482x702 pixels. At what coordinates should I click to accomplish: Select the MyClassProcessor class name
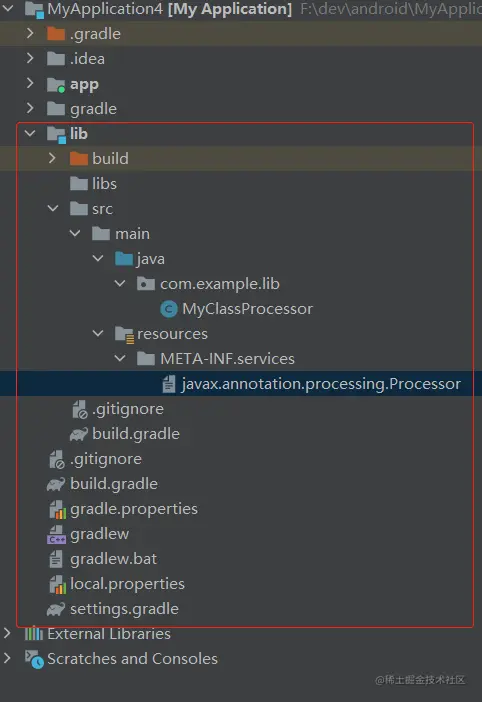click(x=247, y=309)
